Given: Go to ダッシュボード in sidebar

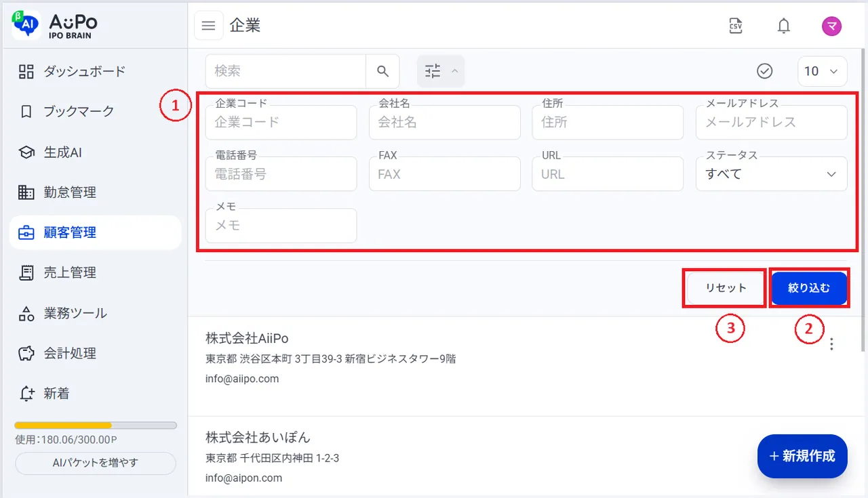Looking at the screenshot, I should point(96,71).
